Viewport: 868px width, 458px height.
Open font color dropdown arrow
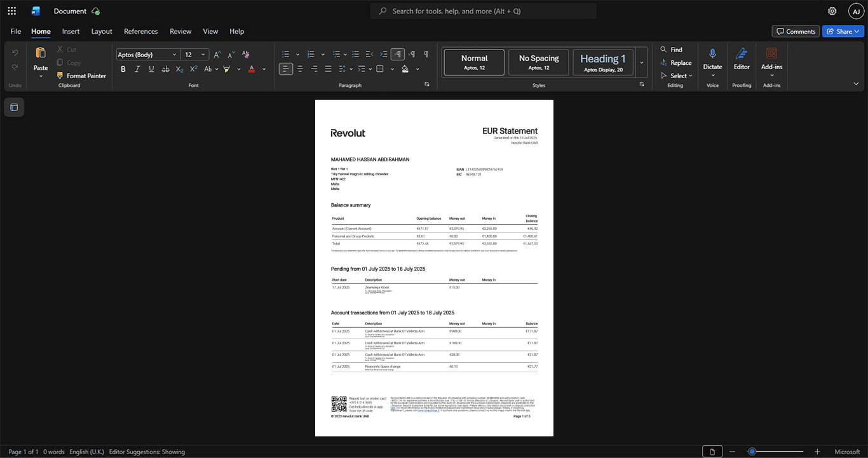264,69
